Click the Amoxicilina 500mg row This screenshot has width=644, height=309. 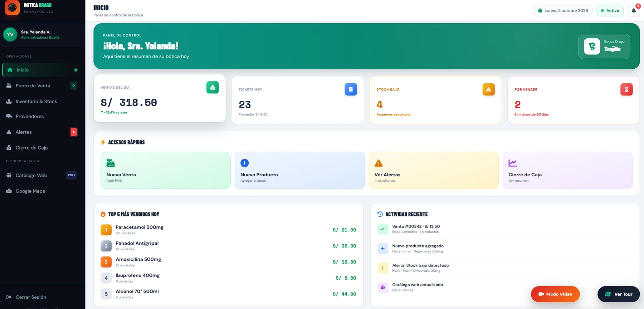228,262
